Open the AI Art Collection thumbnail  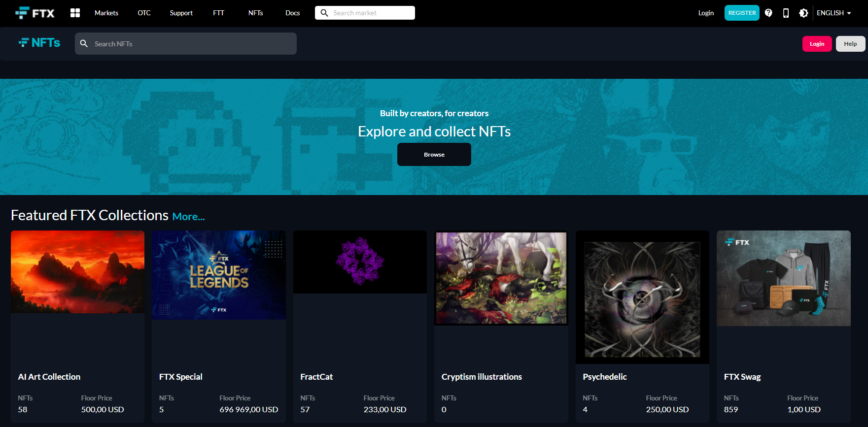click(77, 272)
